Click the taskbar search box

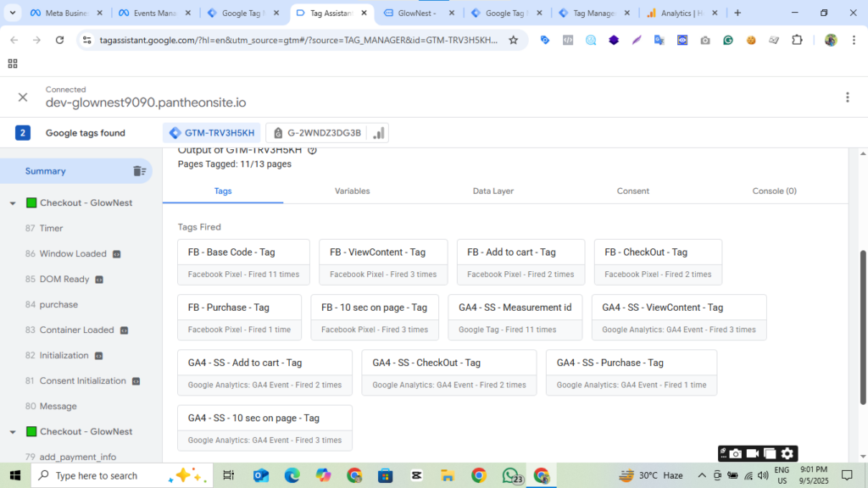click(122, 475)
